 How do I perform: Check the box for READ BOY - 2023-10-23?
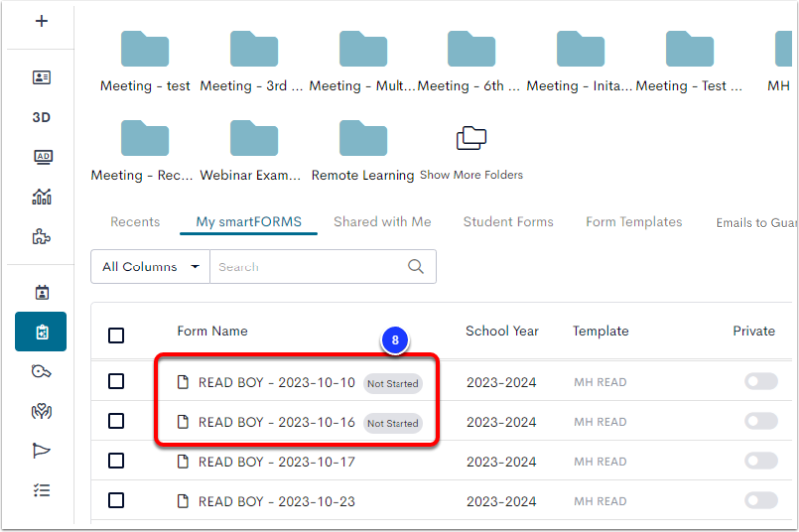116,501
